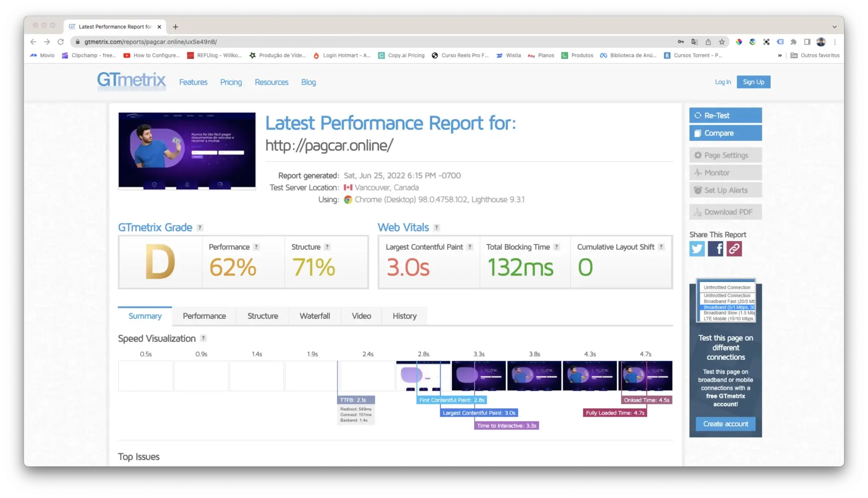Image resolution: width=868 pixels, height=498 pixels.
Task: Open the saved passwords key icon
Action: (x=681, y=42)
